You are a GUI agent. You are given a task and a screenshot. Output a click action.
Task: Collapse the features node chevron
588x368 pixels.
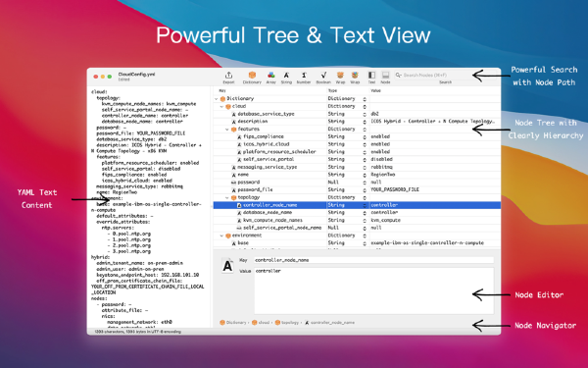pos(227,130)
